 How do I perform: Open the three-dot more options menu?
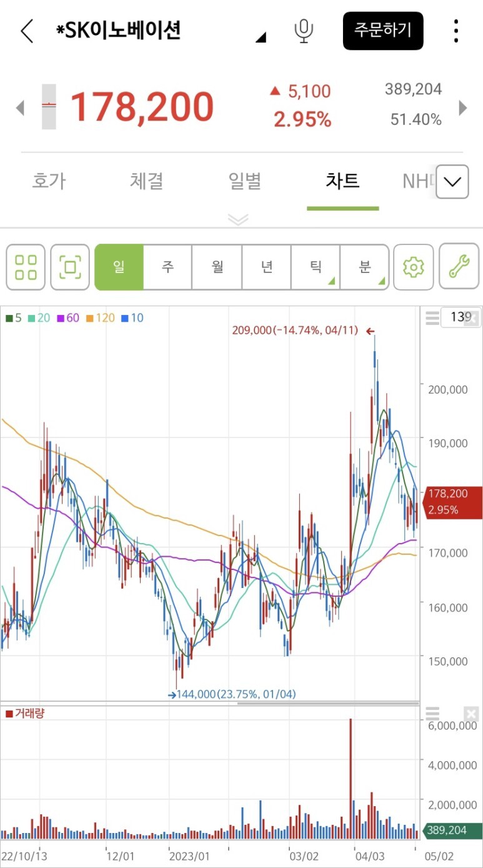[456, 31]
